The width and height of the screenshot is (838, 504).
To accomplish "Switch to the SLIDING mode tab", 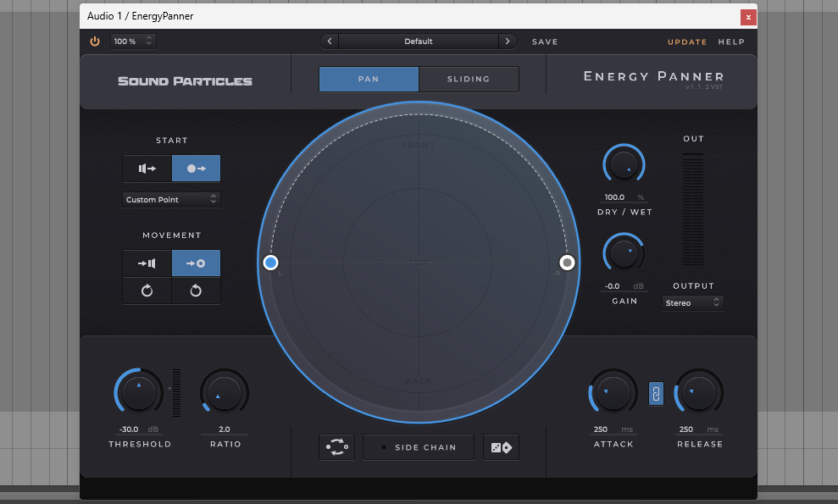I will pyautogui.click(x=469, y=79).
